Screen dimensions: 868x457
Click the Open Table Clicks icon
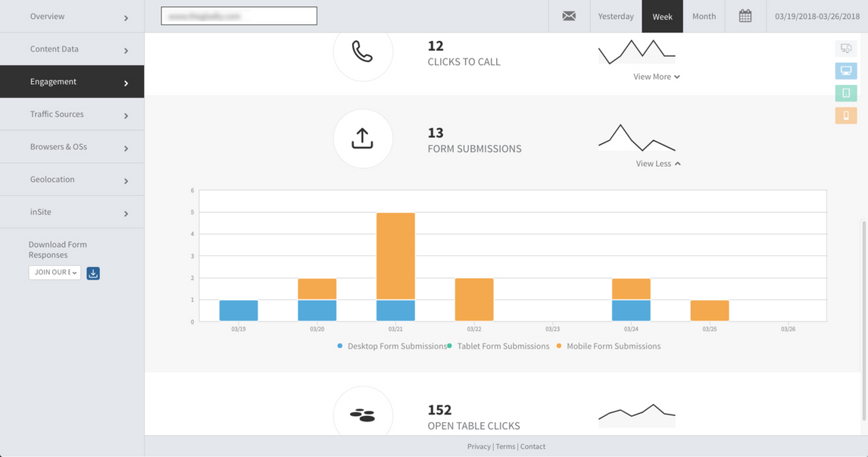(363, 415)
